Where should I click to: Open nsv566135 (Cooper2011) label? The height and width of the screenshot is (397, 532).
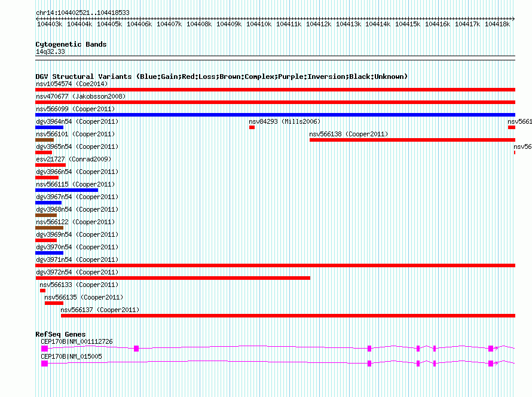point(84,297)
